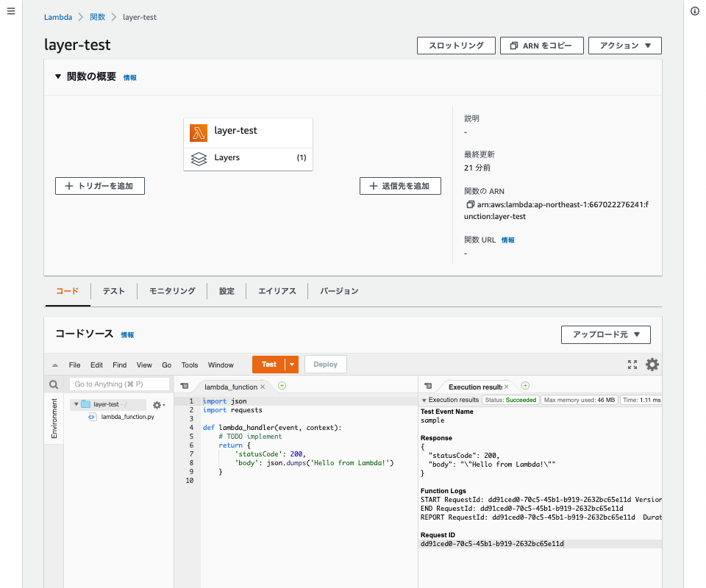Open the Tools menu in the editor
This screenshot has height=588, width=706.
(190, 365)
